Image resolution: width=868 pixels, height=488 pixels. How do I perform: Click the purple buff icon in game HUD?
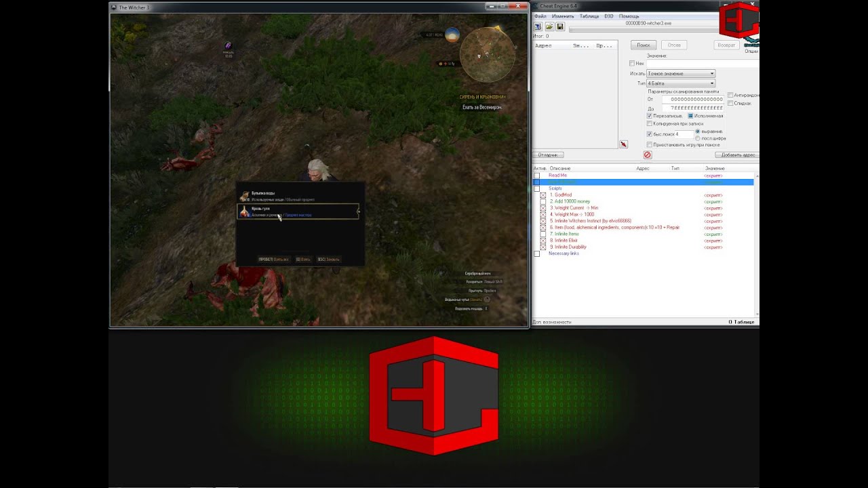228,45
